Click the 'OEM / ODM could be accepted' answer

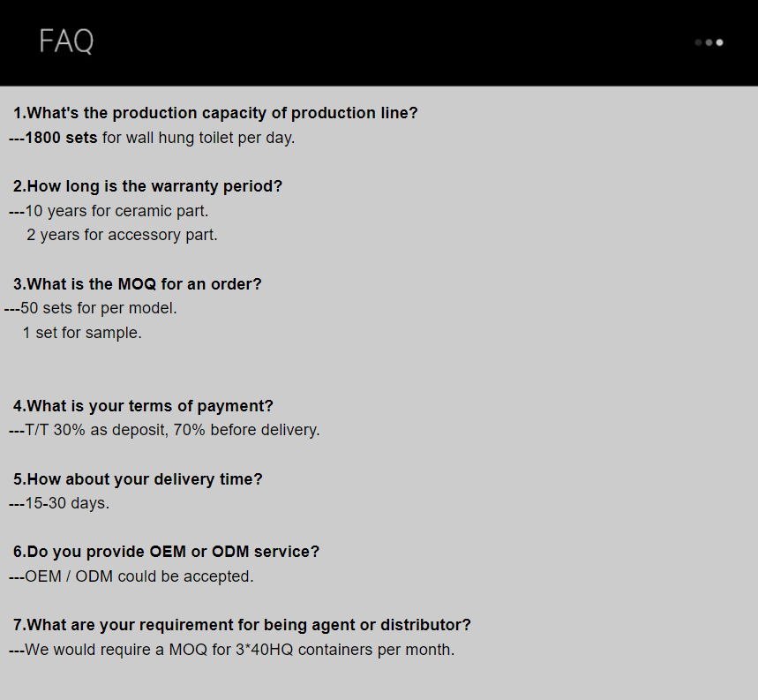tap(139, 576)
